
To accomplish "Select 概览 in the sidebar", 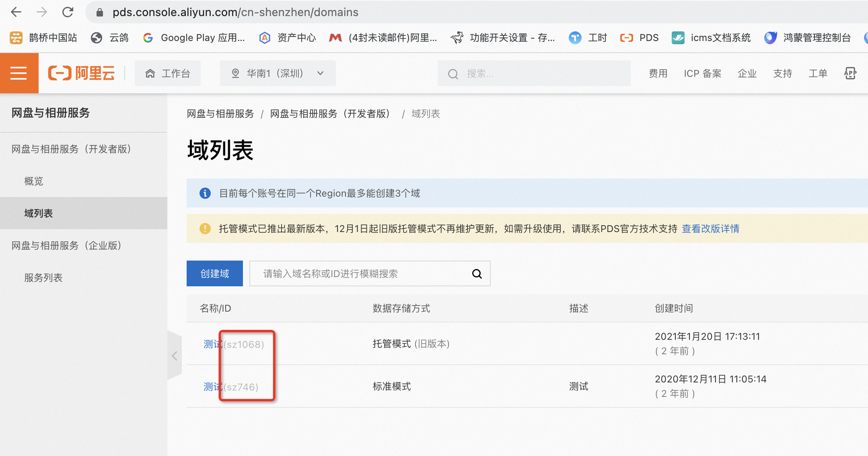I will point(84,181).
